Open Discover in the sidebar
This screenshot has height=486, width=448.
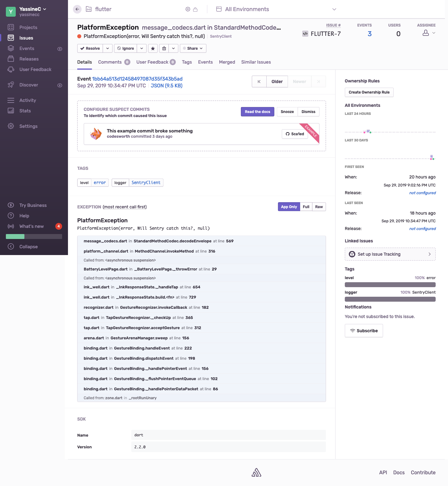28,85
